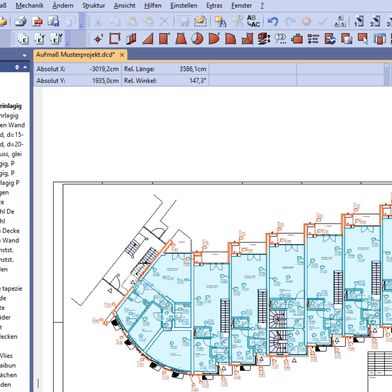Collapse the left panel with the up arrow
Screen dimensions: 392x392
25,67
